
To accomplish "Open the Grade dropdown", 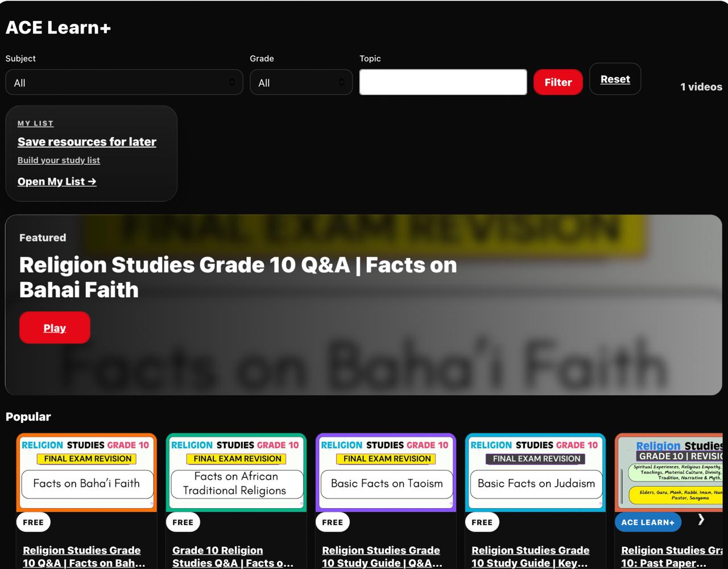I will pos(301,82).
